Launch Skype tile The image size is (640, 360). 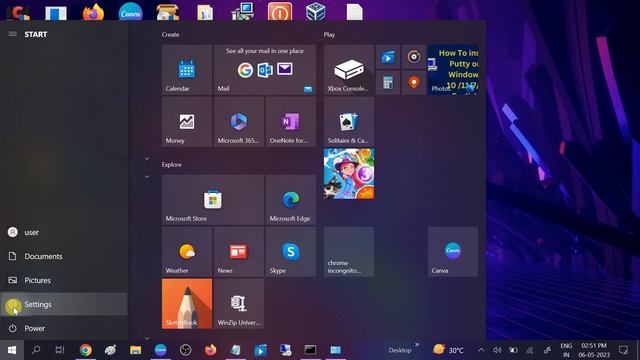[291, 251]
